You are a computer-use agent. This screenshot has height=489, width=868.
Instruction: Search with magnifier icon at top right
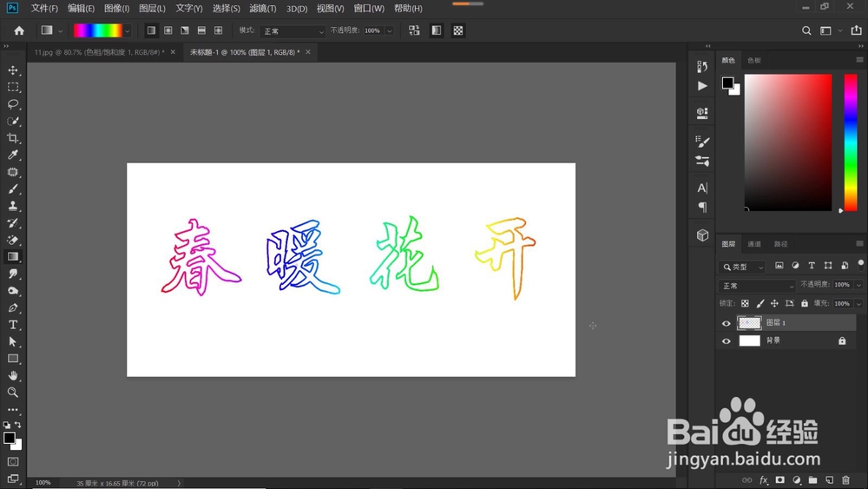806,31
